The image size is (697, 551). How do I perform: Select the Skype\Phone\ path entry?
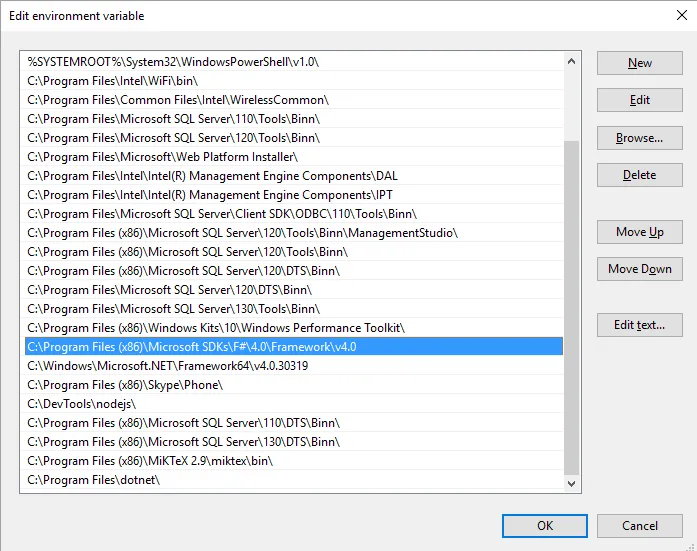tap(294, 385)
